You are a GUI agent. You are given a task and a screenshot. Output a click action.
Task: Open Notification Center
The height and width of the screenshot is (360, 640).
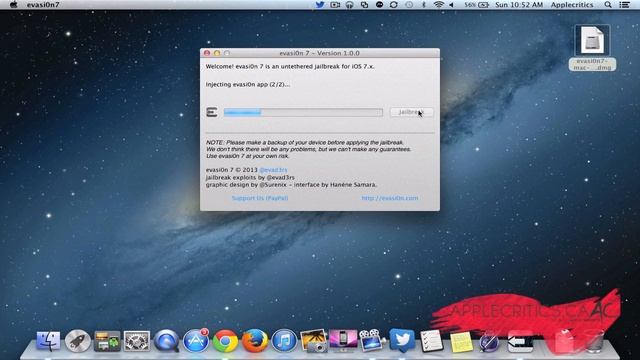coord(624,4)
